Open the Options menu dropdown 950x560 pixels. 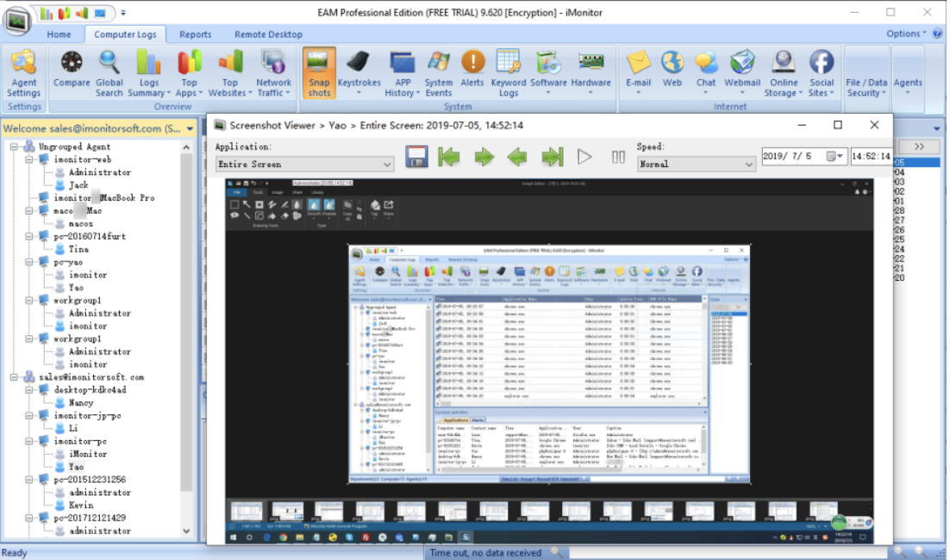[906, 34]
